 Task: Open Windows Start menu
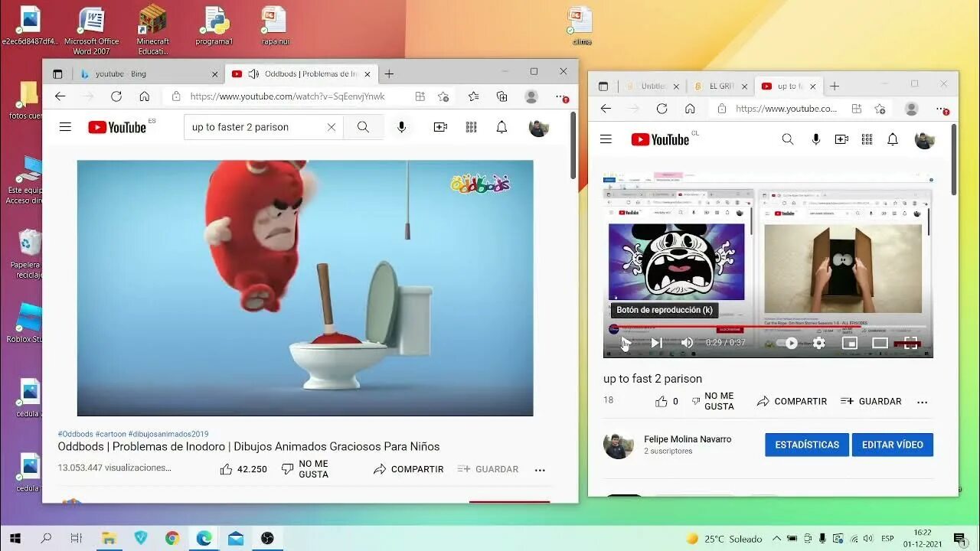pos(15,539)
